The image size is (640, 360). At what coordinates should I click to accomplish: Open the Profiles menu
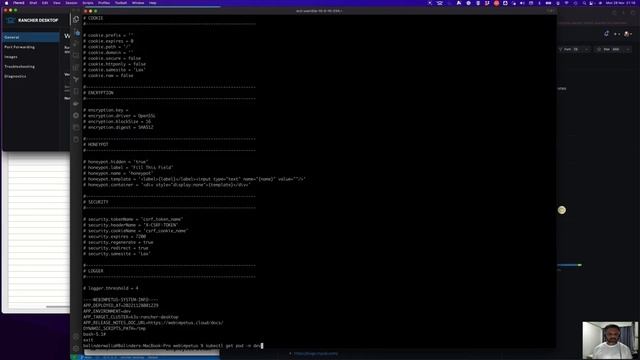coord(104,3)
